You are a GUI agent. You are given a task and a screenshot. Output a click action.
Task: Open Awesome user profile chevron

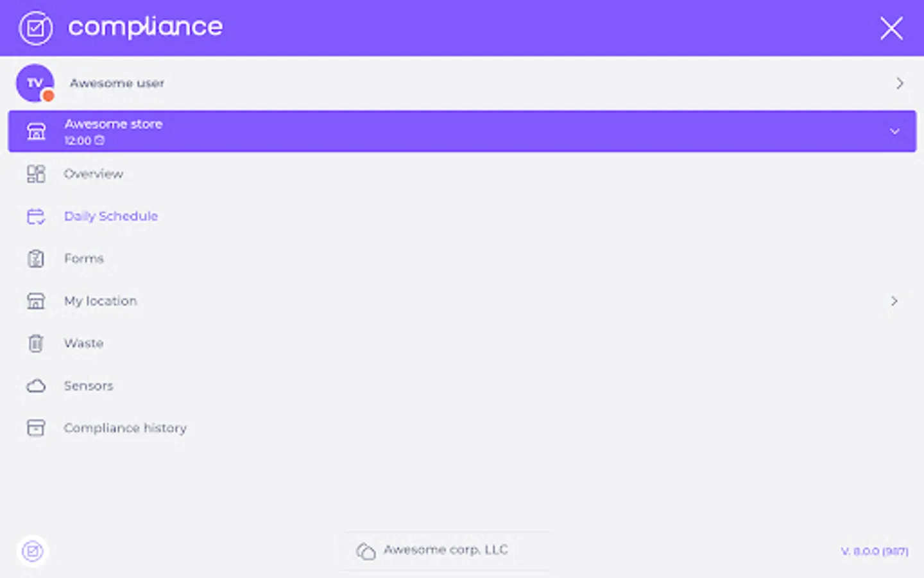click(900, 83)
